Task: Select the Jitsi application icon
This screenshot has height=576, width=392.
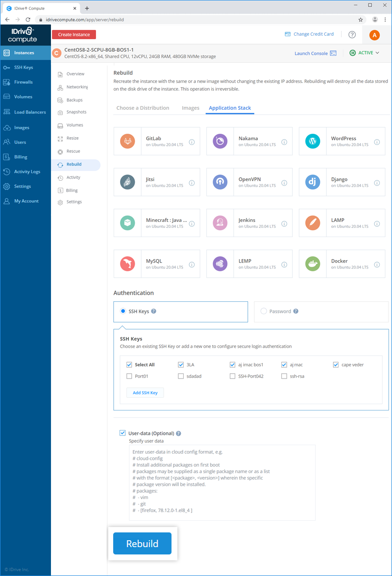Action: 127,182
